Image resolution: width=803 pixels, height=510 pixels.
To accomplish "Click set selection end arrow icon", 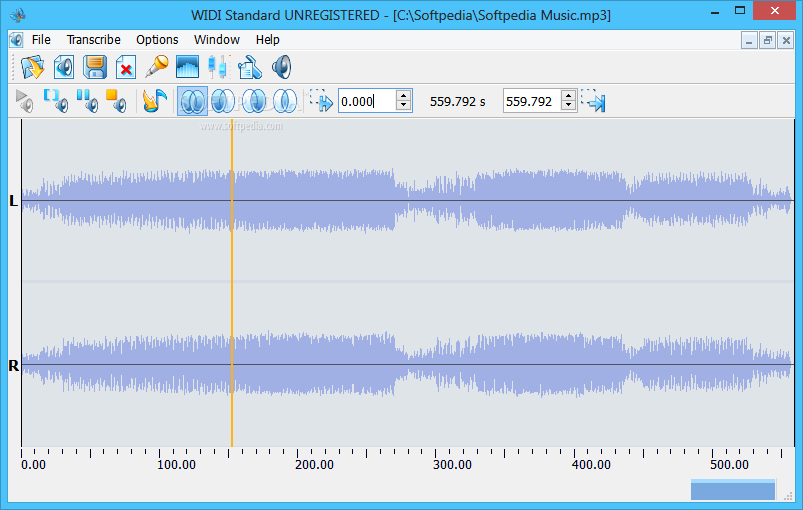I will coord(594,101).
